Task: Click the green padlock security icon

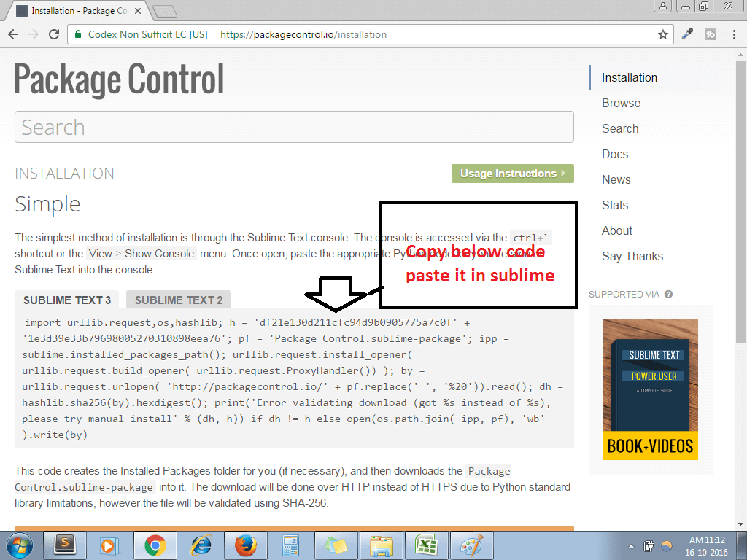Action: [x=77, y=34]
